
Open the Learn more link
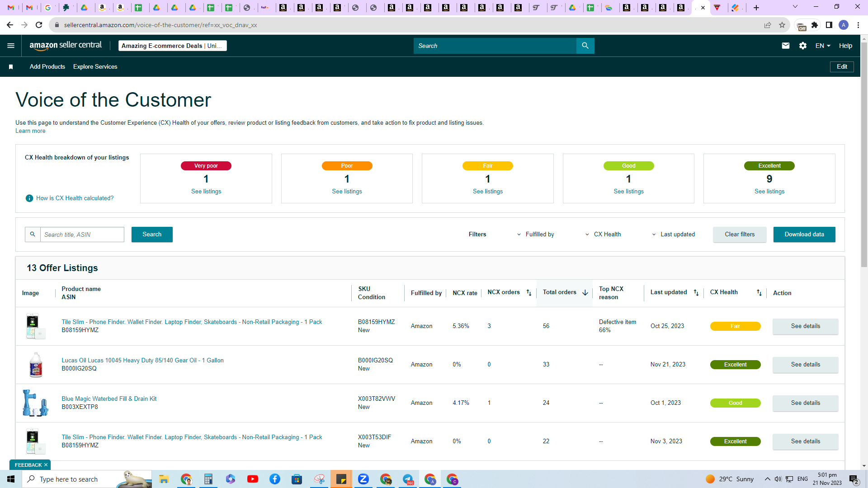pos(30,131)
